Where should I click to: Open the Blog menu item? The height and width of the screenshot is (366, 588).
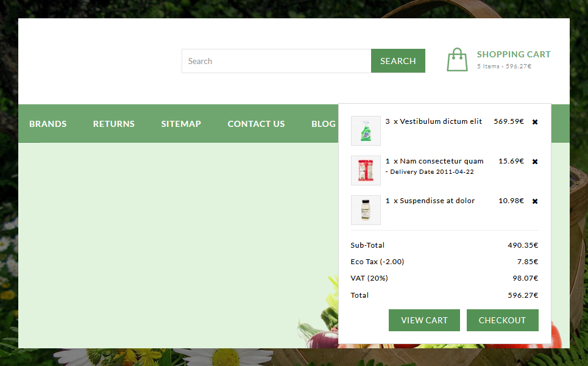pos(324,124)
